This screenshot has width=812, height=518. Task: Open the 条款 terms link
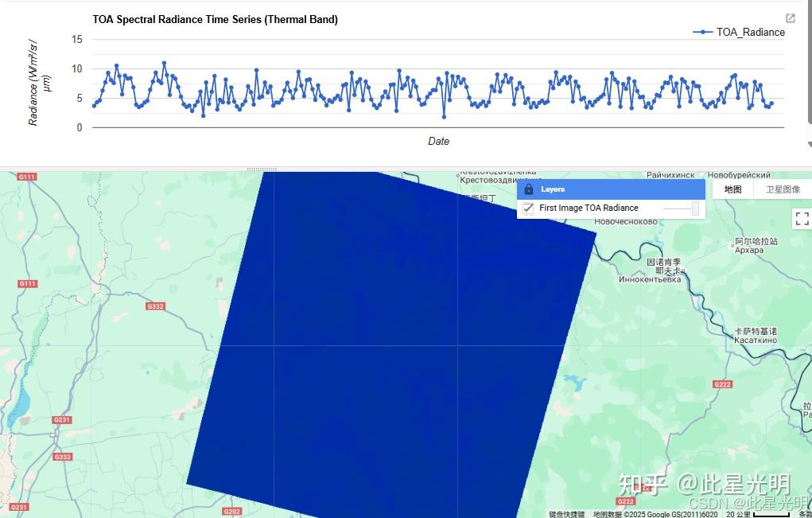(806, 513)
